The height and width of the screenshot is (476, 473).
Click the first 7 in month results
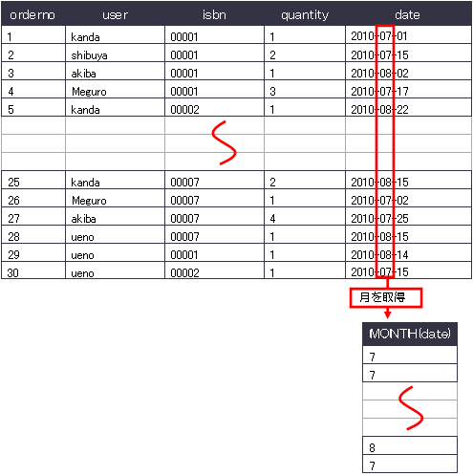410,355
